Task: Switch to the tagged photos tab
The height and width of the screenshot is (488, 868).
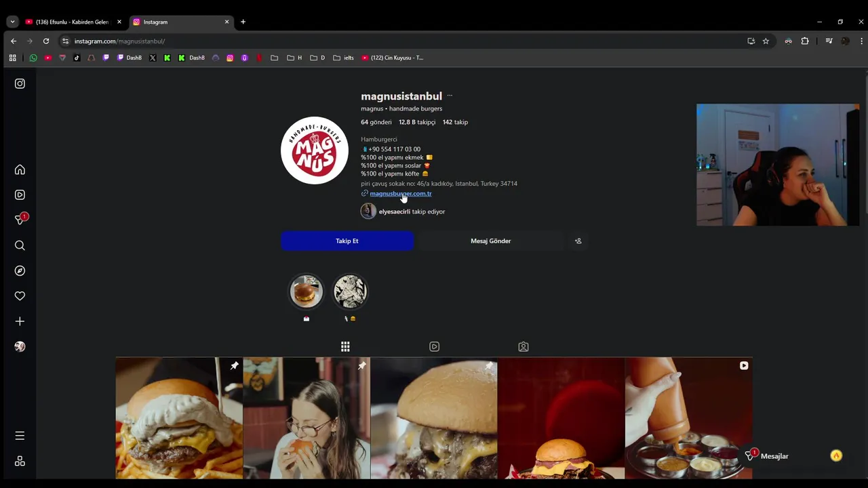Action: point(524,346)
